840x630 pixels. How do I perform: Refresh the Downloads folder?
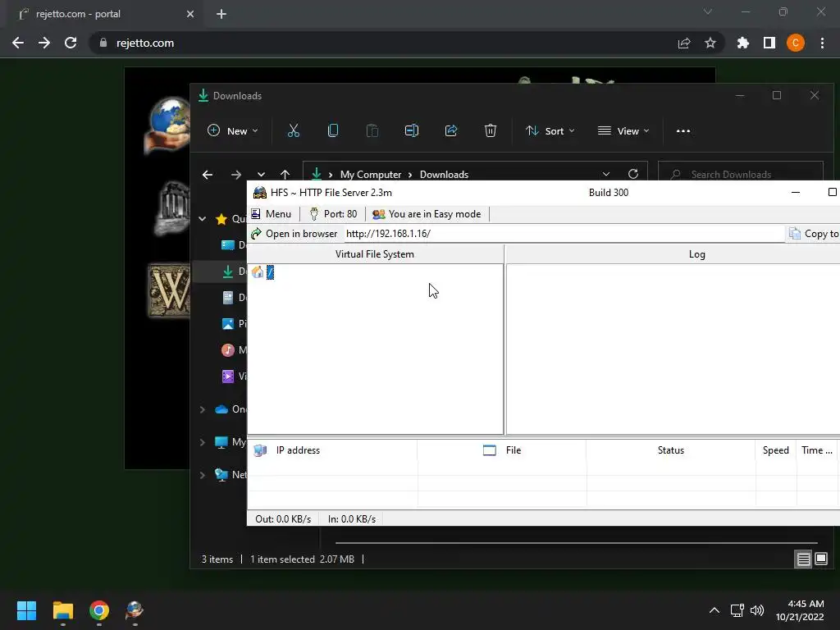(633, 174)
